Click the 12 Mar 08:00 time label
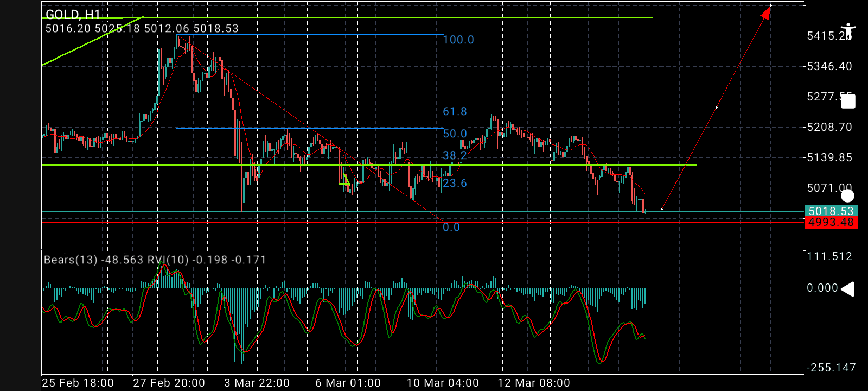The height and width of the screenshot is (391, 868). pos(534,383)
